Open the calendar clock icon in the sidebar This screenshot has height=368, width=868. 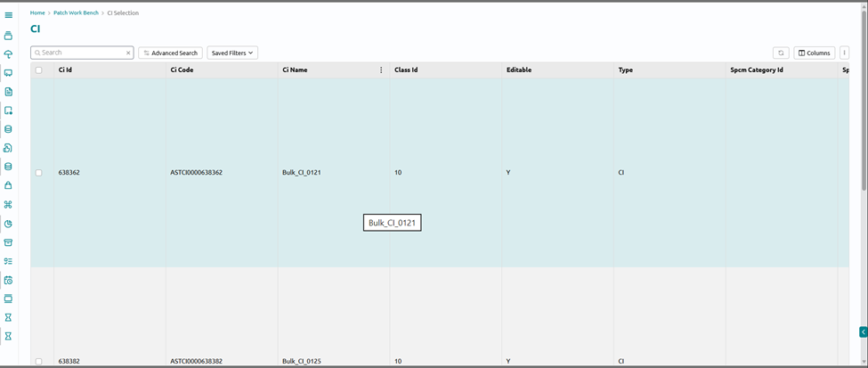8,280
